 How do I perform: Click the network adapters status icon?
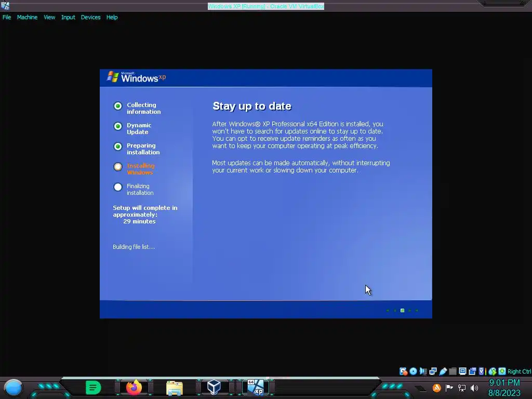[433, 371]
